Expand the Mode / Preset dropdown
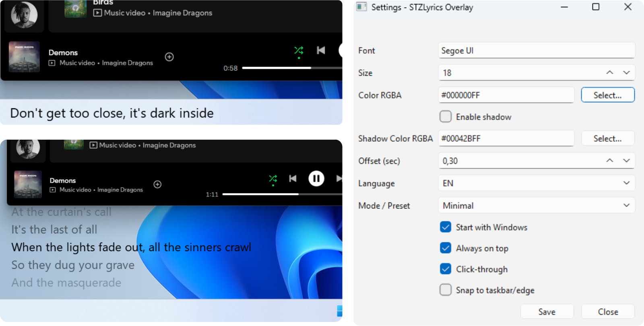The image size is (644, 326). tap(536, 205)
